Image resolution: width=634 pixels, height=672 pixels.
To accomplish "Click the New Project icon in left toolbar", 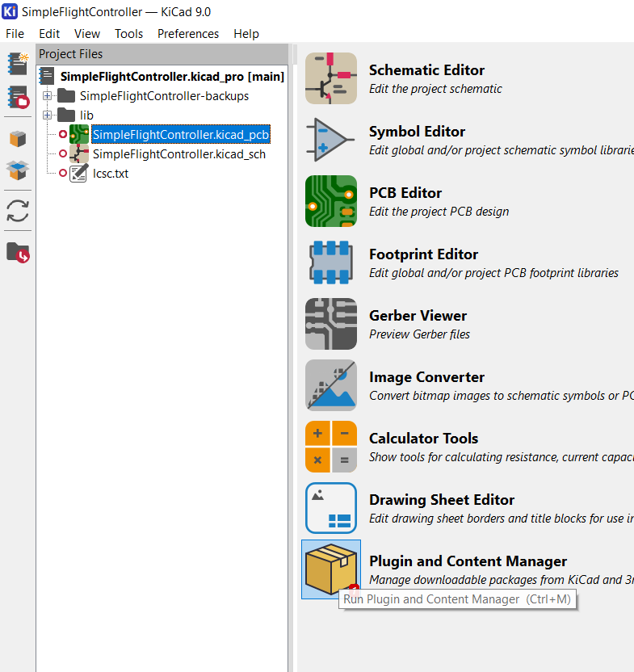I will pyautogui.click(x=18, y=64).
